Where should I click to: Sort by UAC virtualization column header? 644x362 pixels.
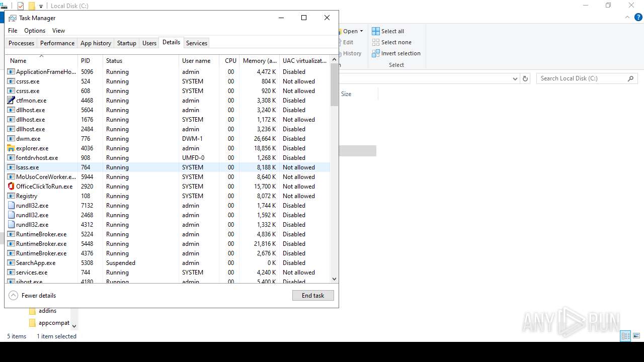click(304, 61)
